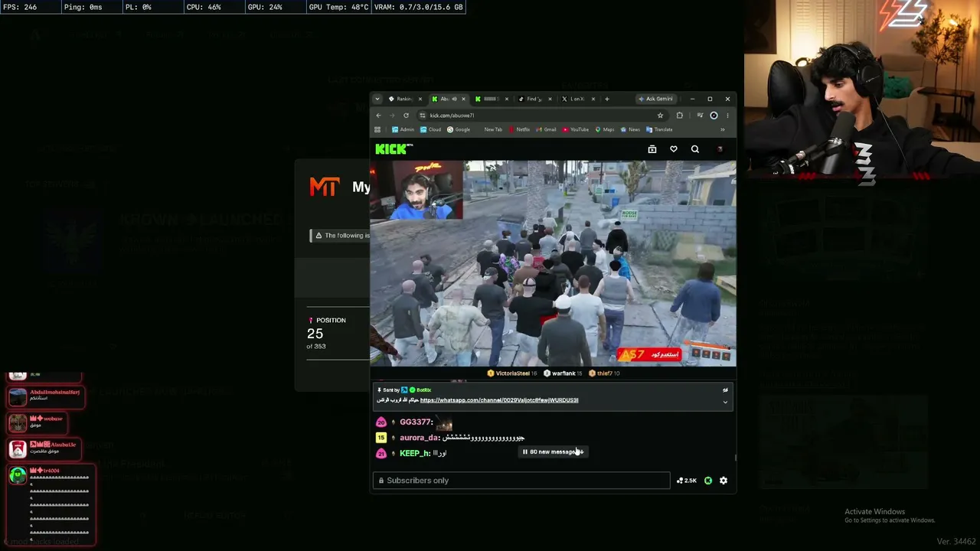Viewport: 980px width, 551px height.
Task: Open the Google bookmark
Action: [x=459, y=129]
